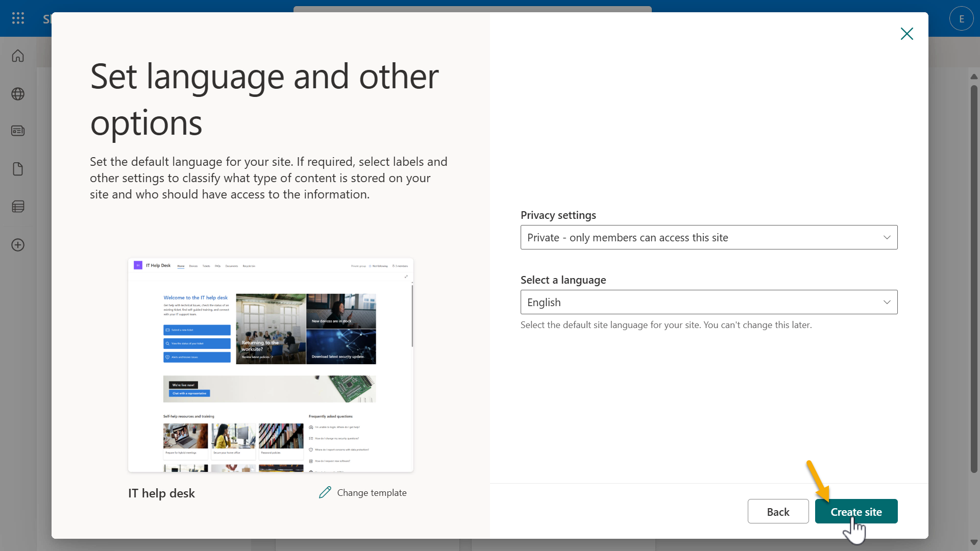This screenshot has height=551, width=980.
Task: Click the Back button
Action: pyautogui.click(x=778, y=511)
